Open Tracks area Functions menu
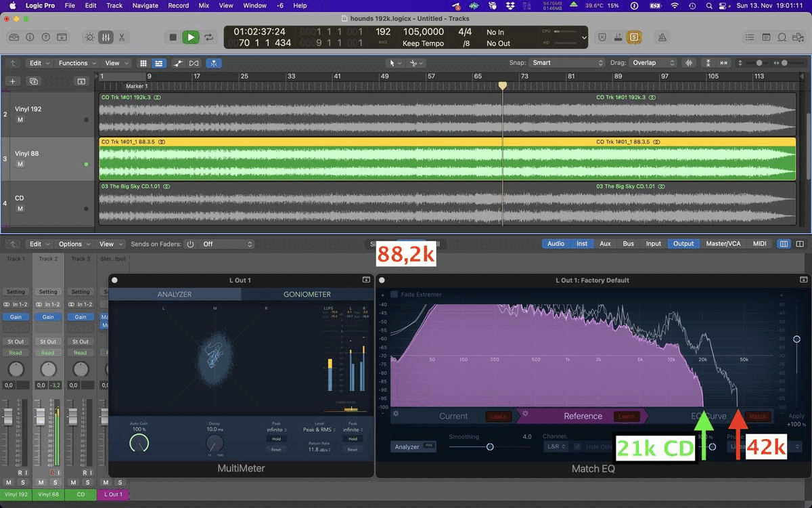This screenshot has width=812, height=508. coord(76,63)
